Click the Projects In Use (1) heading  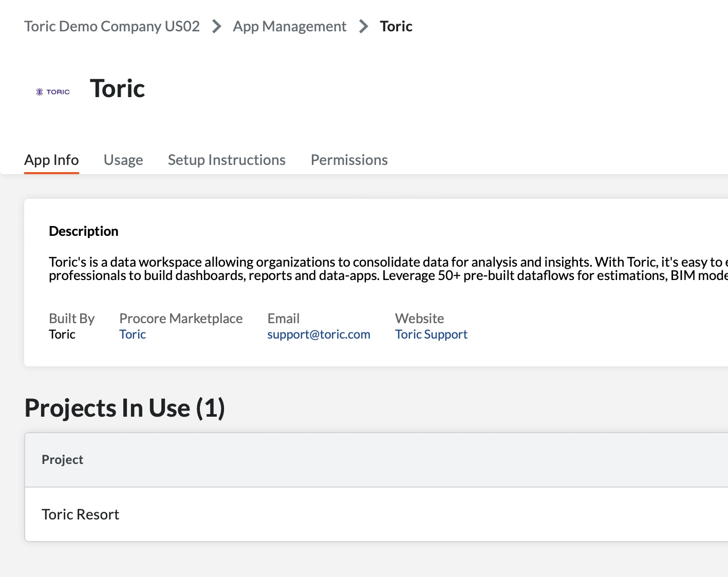(x=125, y=408)
